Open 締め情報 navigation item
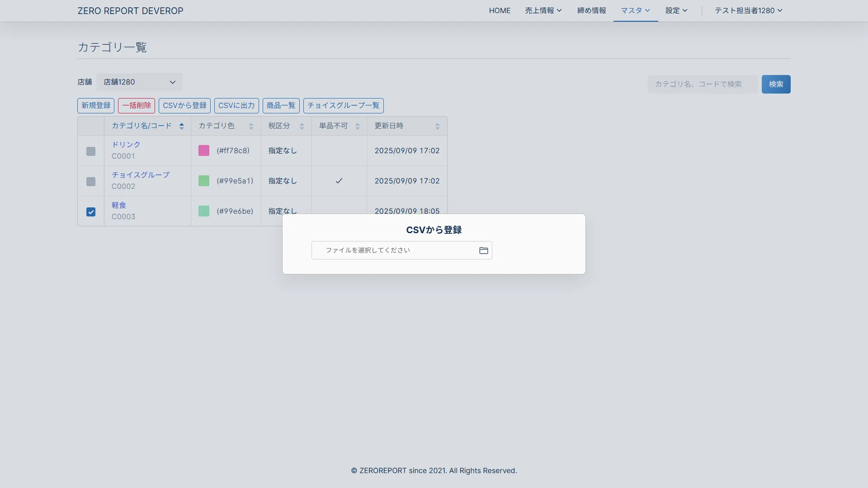The height and width of the screenshot is (488, 868). 591,10
